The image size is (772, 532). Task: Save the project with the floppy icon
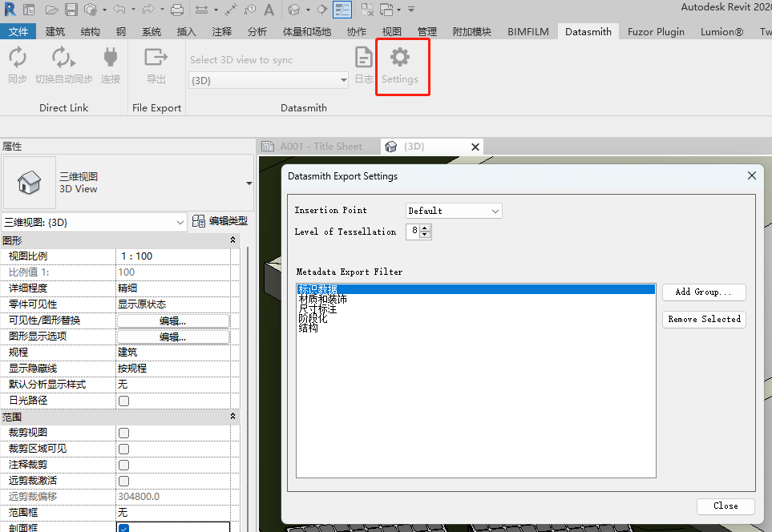[x=71, y=10]
